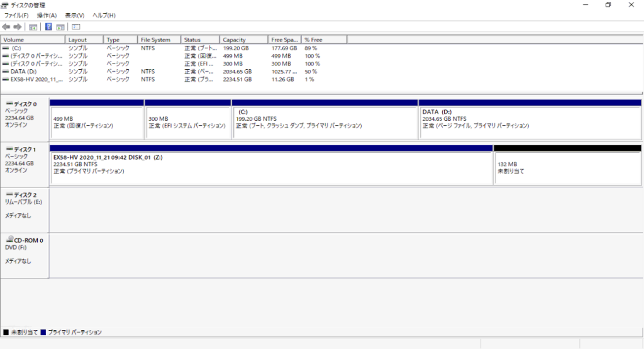The height and width of the screenshot is (349, 644).
Task: Select the CD-ROM 0 drive icon
Action: click(x=9, y=240)
